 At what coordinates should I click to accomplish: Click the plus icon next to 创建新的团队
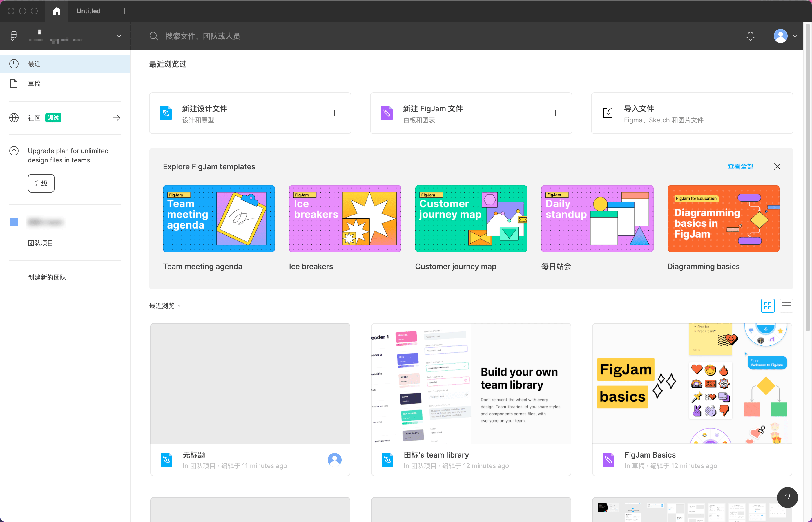point(14,277)
